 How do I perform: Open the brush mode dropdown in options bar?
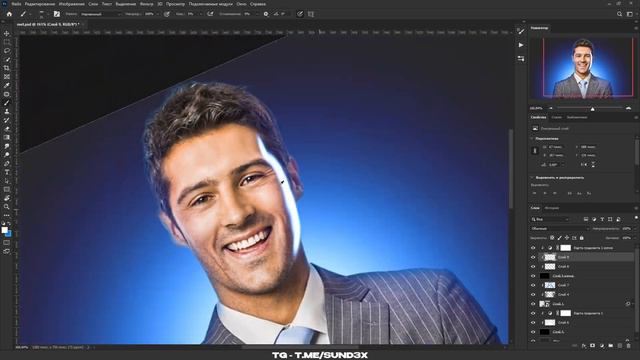click(x=101, y=14)
